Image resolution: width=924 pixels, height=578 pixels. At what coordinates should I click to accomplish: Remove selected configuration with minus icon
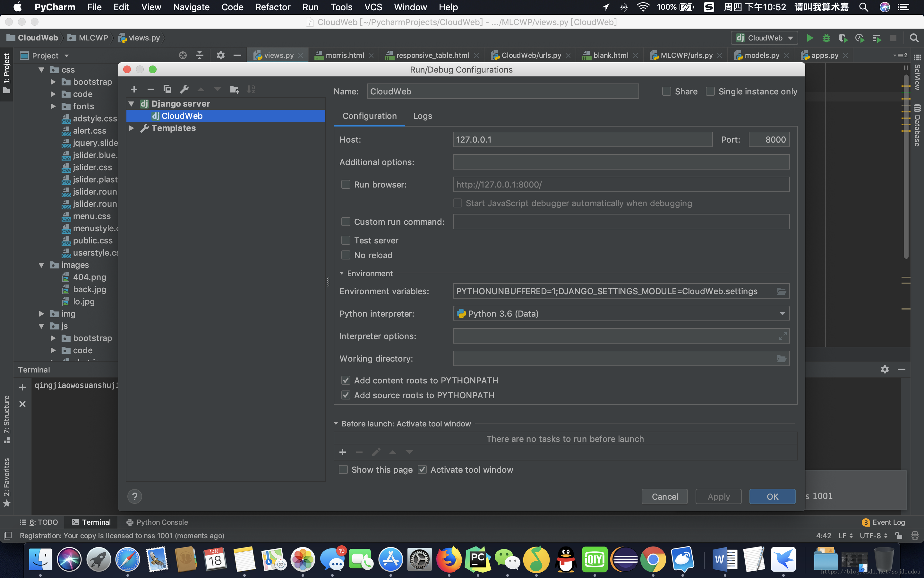(x=150, y=90)
